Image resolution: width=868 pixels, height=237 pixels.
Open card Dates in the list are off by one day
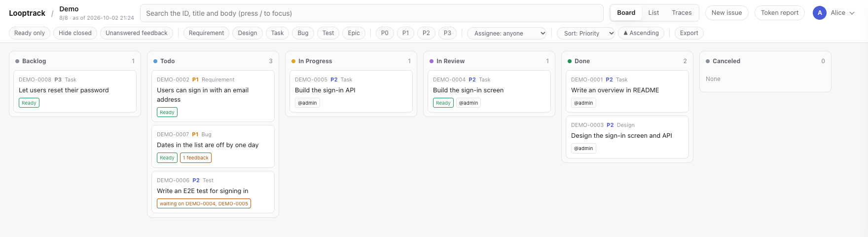(x=213, y=146)
